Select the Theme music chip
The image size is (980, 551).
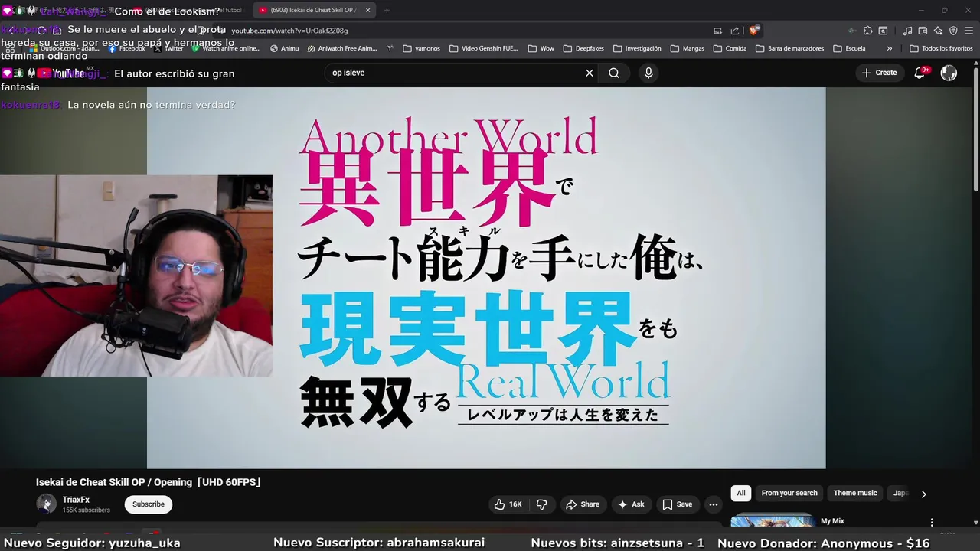[855, 493]
